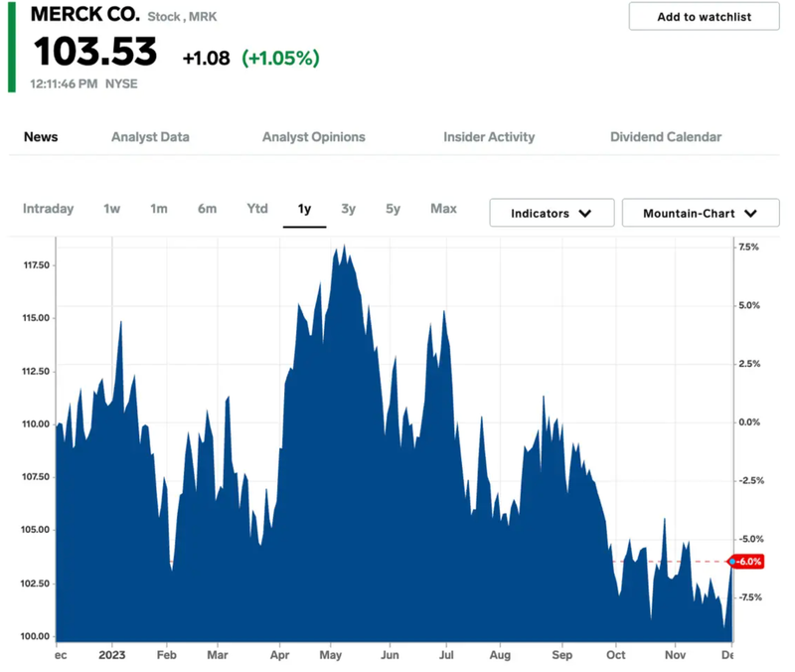Click the 2.5% right-axis label

[749, 364]
